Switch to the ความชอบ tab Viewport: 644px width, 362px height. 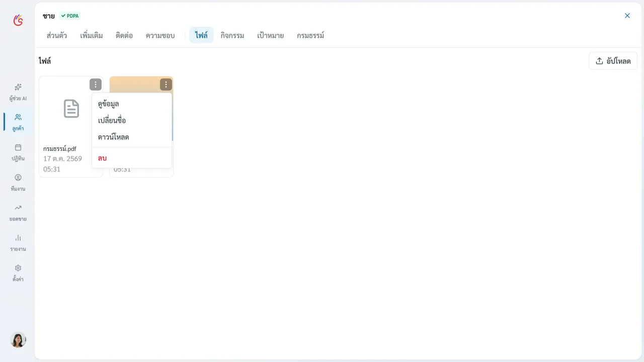tap(160, 35)
